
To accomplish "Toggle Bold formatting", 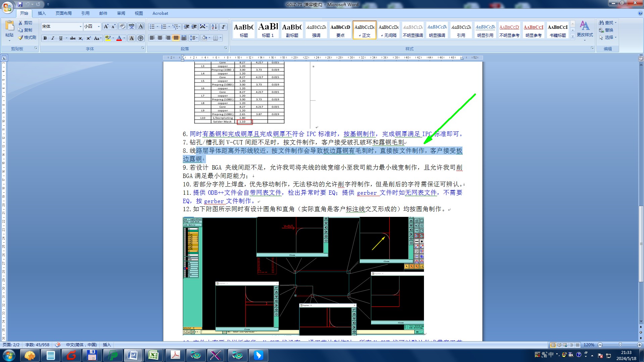I will [45, 38].
